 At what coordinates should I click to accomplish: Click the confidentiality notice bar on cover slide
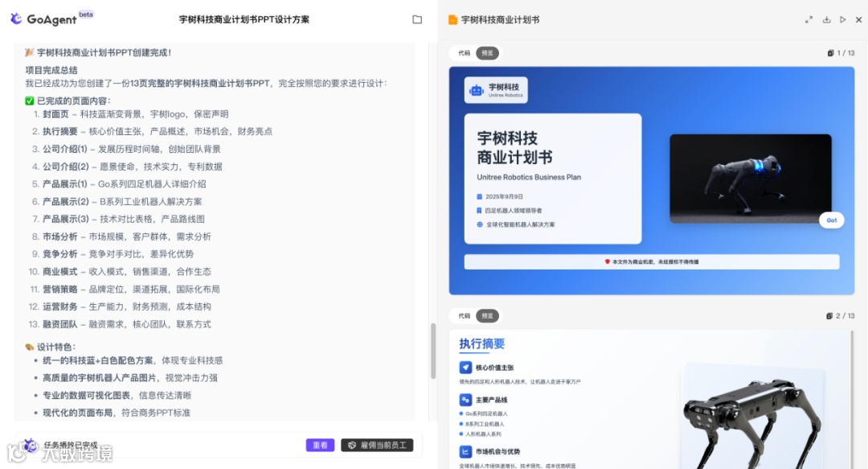652,261
